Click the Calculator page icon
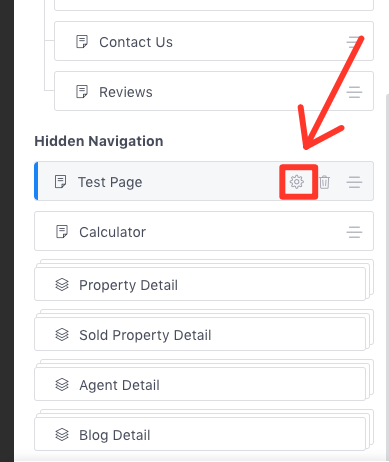 (62, 232)
